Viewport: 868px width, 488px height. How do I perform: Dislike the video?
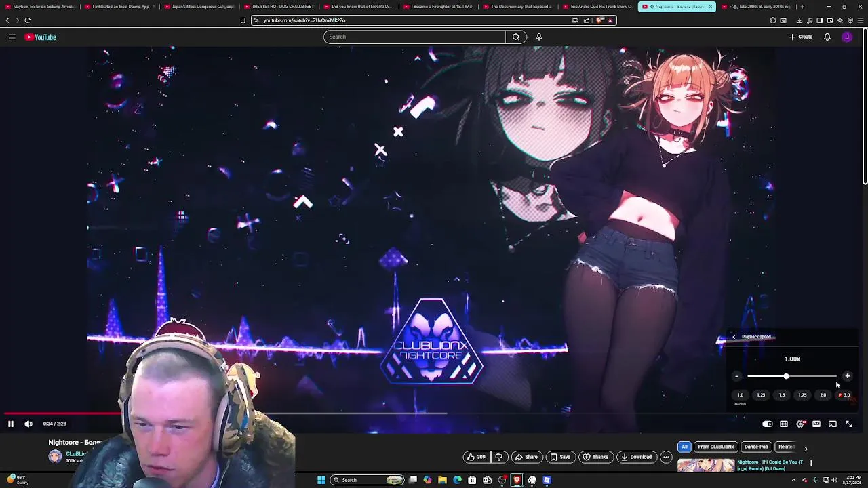499,457
